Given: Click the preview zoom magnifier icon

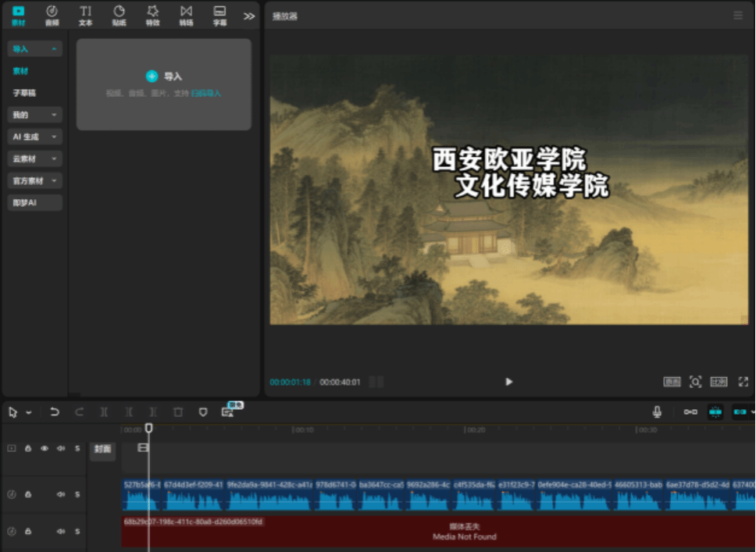Looking at the screenshot, I should tap(695, 382).
